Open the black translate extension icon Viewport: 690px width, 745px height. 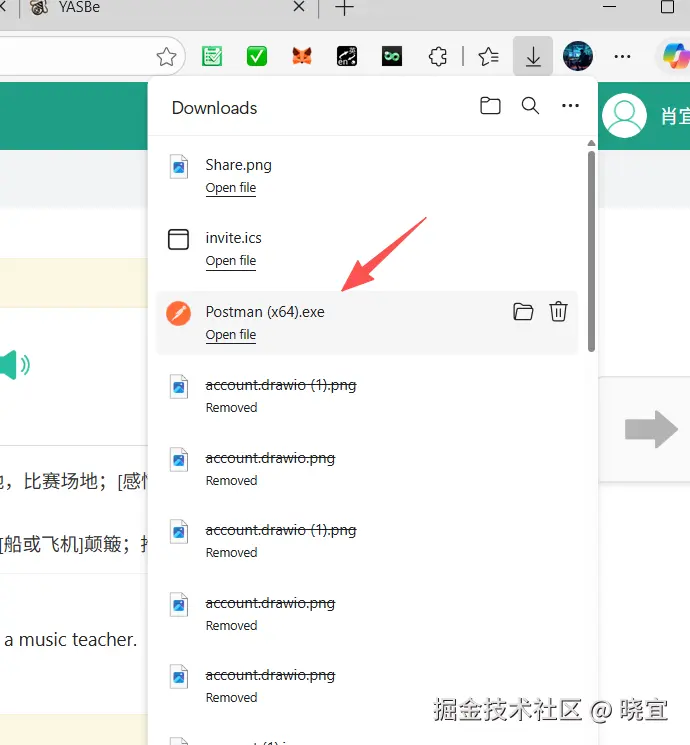coord(347,57)
